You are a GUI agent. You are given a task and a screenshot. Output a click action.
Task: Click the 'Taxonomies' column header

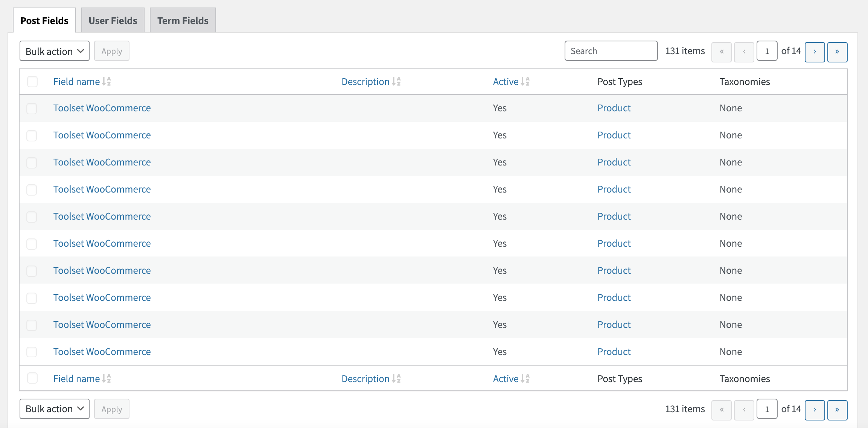[745, 82]
